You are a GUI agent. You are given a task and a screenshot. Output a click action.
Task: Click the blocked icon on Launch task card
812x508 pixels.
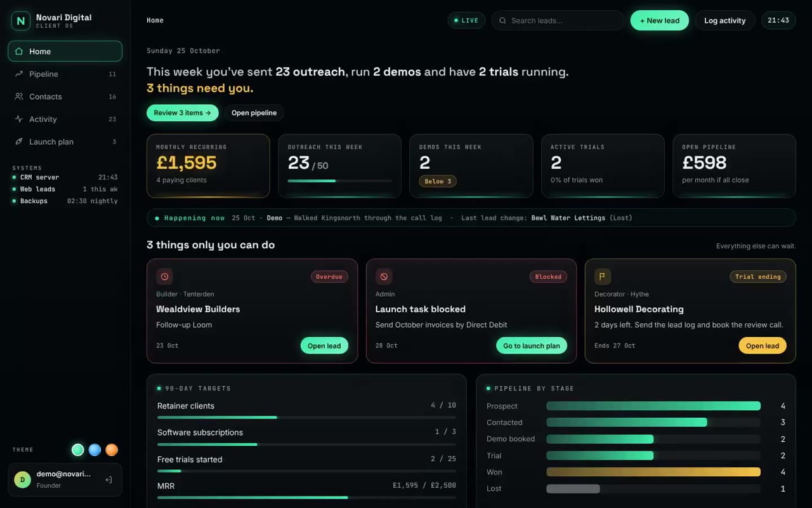[384, 276]
